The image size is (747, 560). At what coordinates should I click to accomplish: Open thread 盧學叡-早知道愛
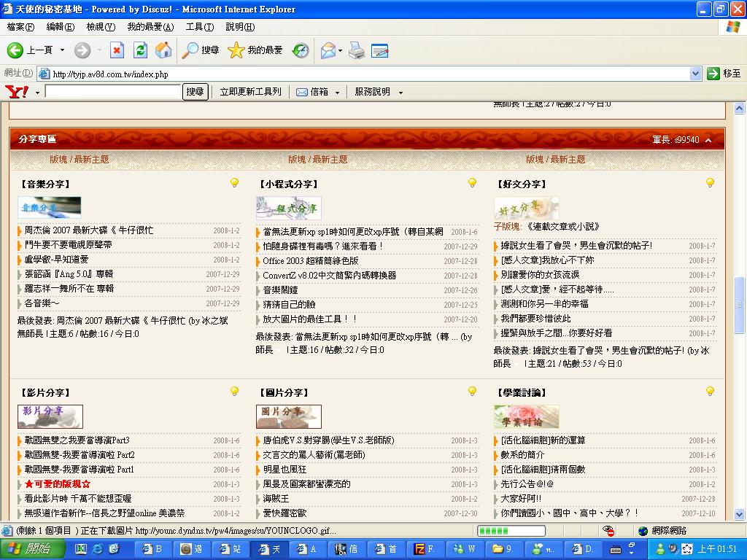click(57, 259)
